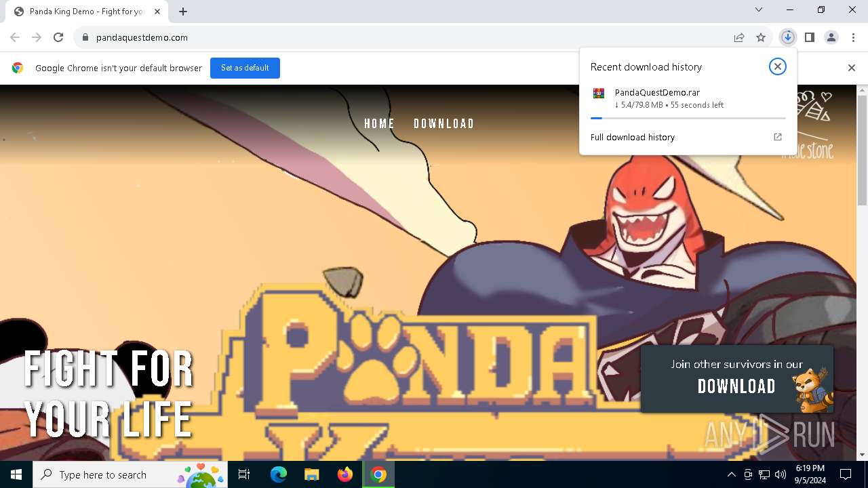The image size is (868, 488).
Task: Expand the tab search chevron
Action: 759,9
